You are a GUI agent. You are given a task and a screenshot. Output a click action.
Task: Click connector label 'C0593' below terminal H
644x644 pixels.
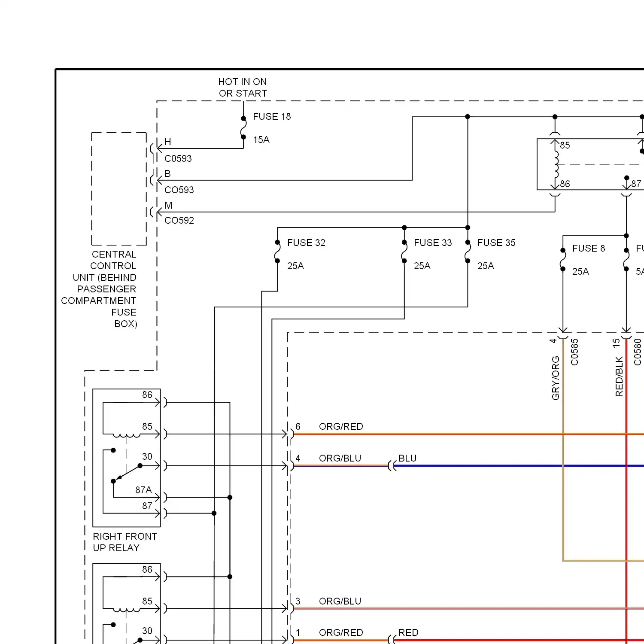click(x=178, y=159)
